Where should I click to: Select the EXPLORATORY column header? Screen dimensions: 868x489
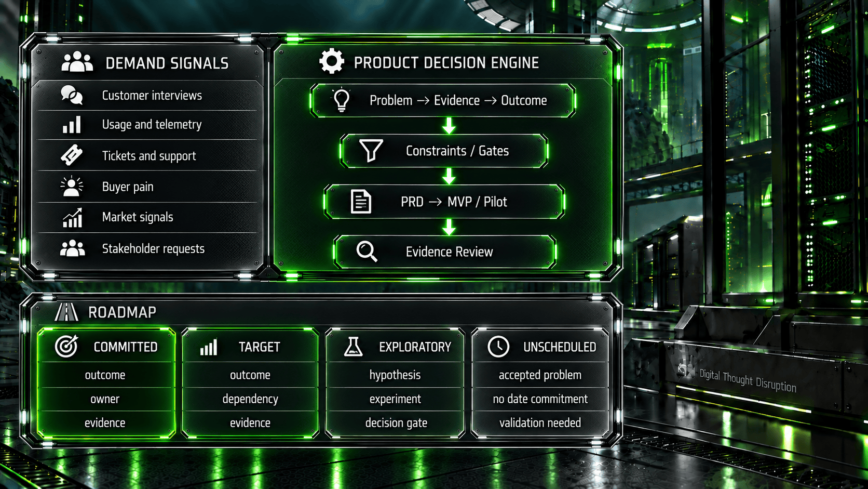[415, 347]
